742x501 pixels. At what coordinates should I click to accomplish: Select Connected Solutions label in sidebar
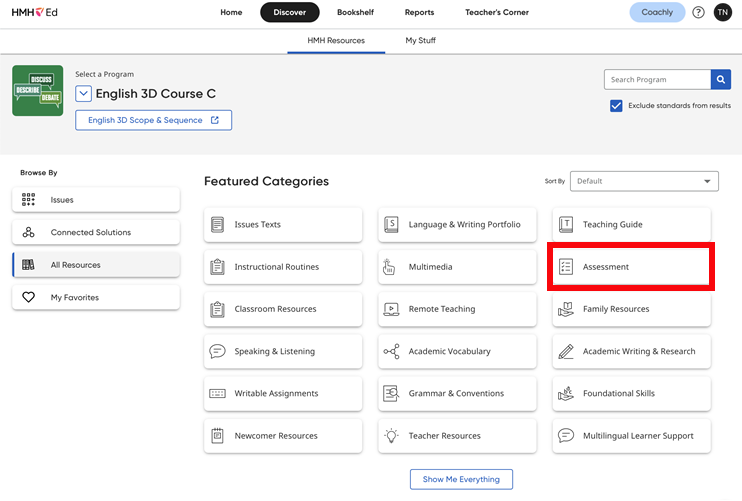tap(91, 232)
